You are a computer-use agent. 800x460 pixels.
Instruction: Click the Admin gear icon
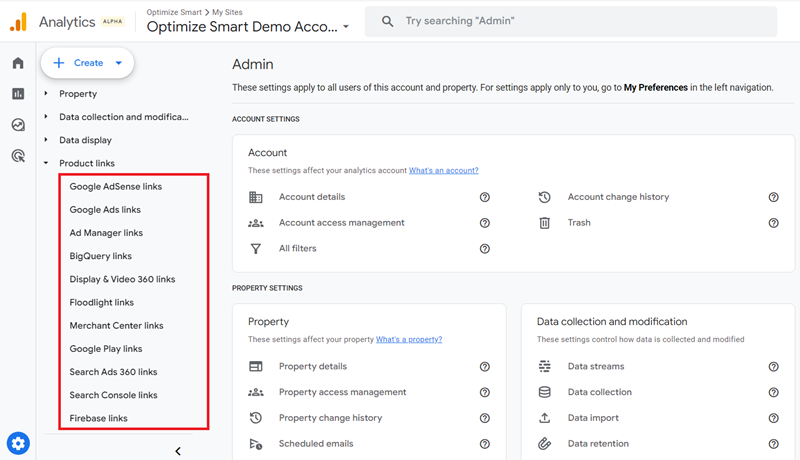[18, 443]
